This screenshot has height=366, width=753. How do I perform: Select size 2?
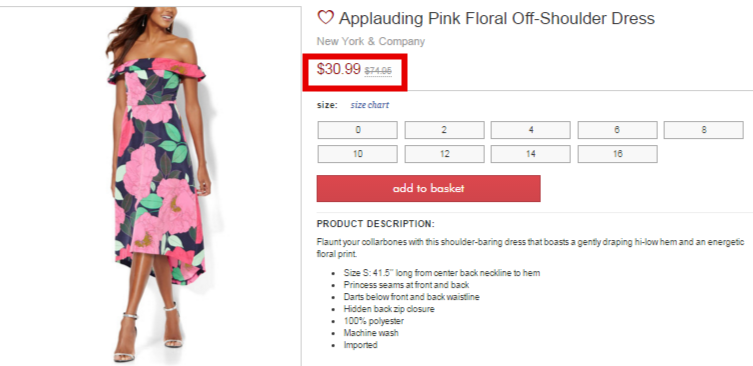[x=444, y=130]
